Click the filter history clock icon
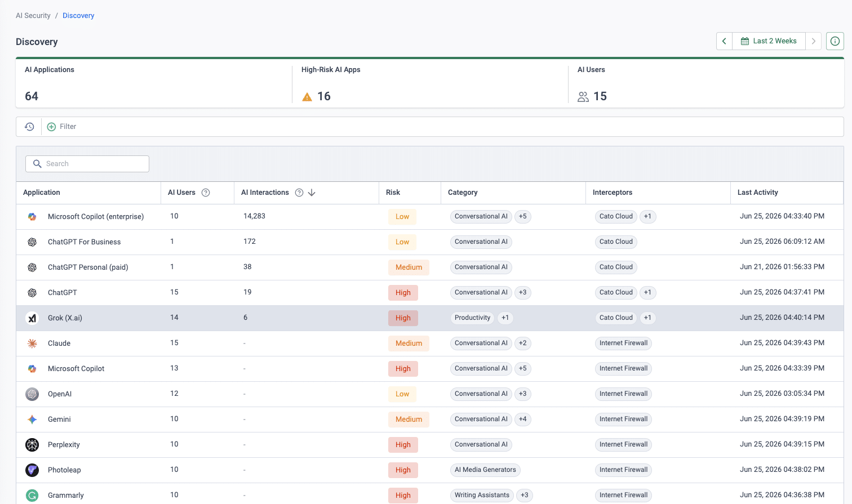The image size is (852, 504). point(29,127)
